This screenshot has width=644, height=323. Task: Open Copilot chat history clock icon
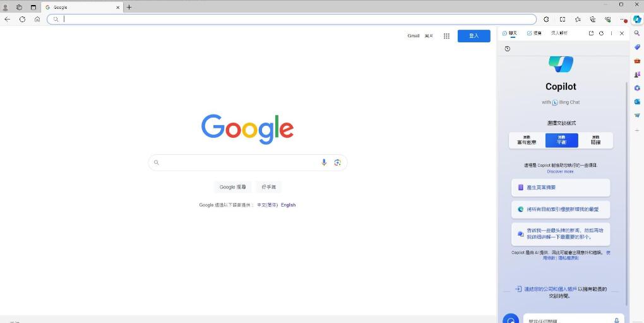tap(507, 49)
